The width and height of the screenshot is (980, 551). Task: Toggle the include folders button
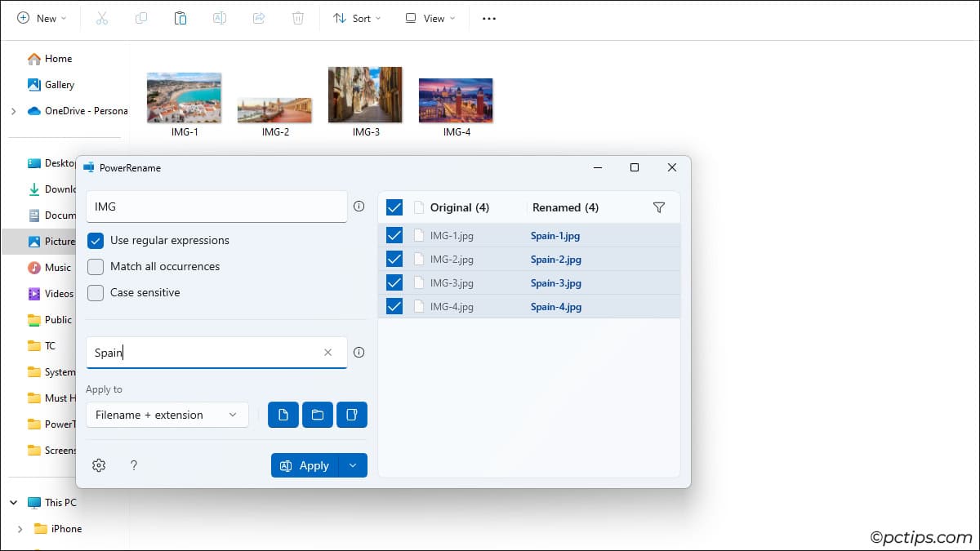tap(318, 415)
